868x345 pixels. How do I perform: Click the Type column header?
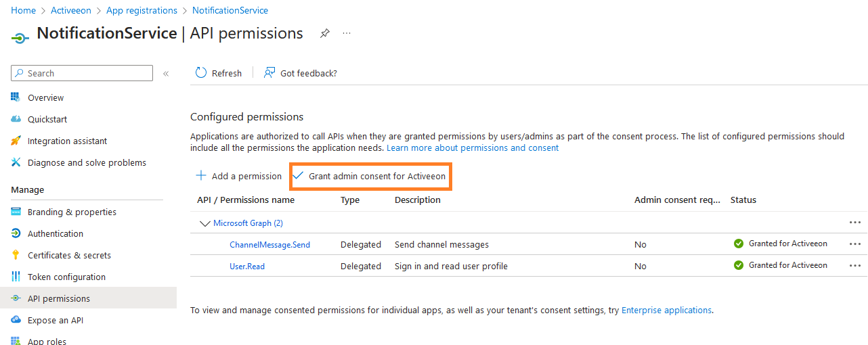coord(350,200)
